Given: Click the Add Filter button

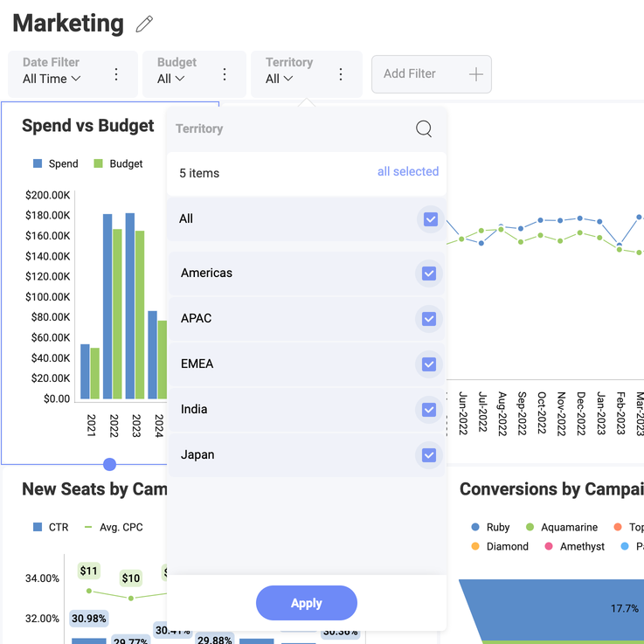Looking at the screenshot, I should (432, 74).
